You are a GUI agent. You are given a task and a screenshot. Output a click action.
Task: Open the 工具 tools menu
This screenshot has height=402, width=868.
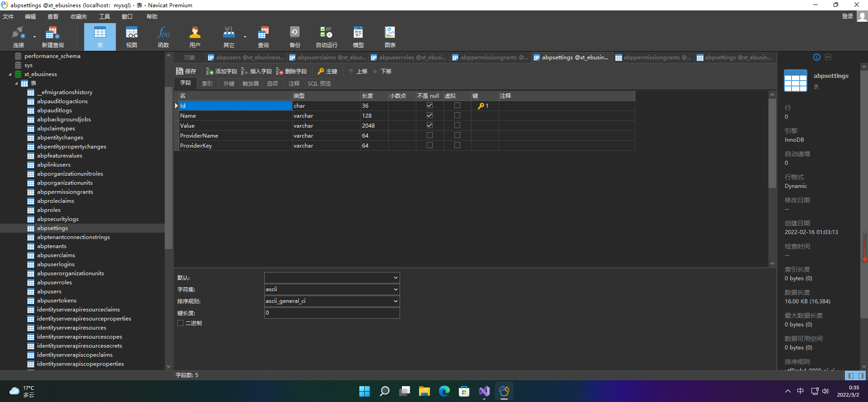click(x=105, y=17)
